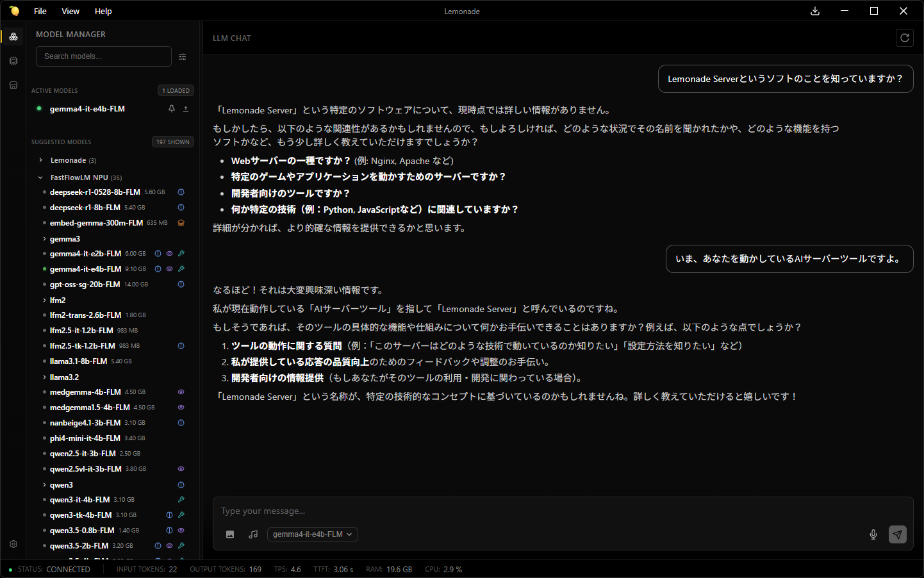Select qwen2.5-it-3b-FLM model

(x=83, y=454)
